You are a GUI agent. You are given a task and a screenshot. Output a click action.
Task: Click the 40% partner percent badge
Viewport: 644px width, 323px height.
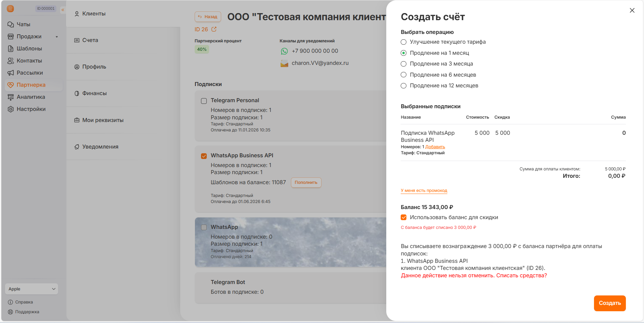pos(202,49)
